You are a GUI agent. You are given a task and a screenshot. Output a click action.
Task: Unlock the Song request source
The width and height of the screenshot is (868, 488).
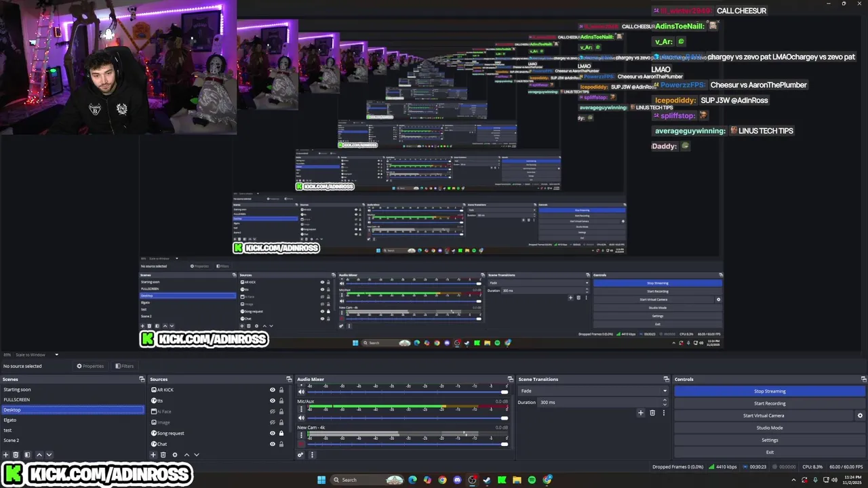tap(281, 433)
